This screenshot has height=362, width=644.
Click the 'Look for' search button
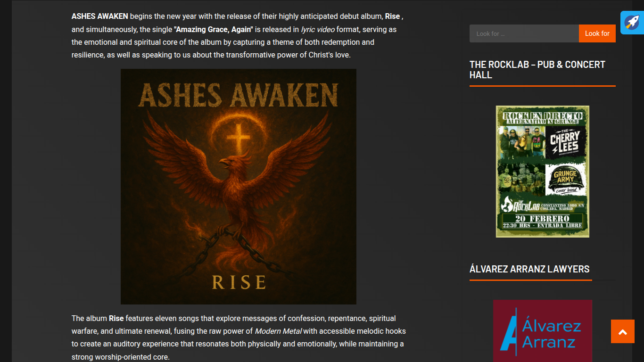click(597, 33)
